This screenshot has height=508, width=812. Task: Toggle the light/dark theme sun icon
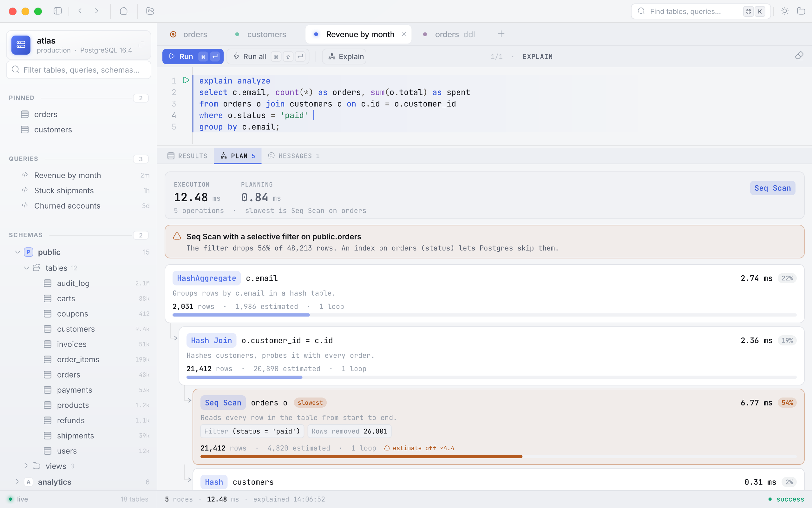point(784,11)
